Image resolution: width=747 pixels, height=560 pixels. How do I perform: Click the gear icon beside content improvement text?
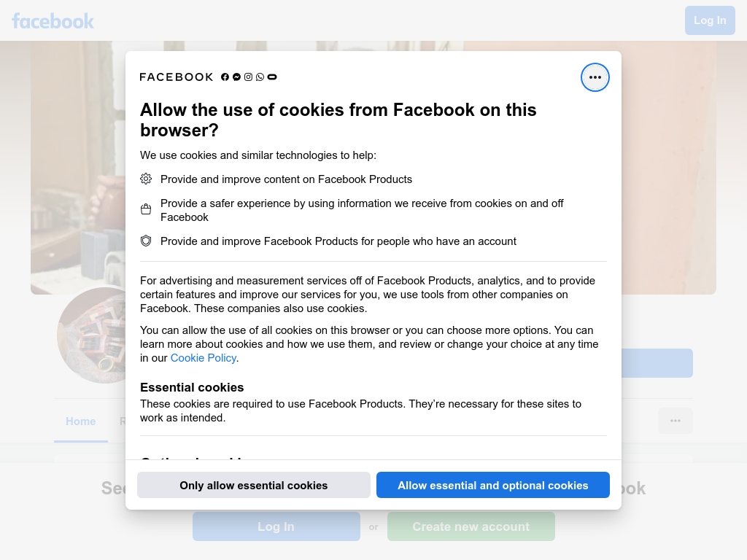point(146,179)
